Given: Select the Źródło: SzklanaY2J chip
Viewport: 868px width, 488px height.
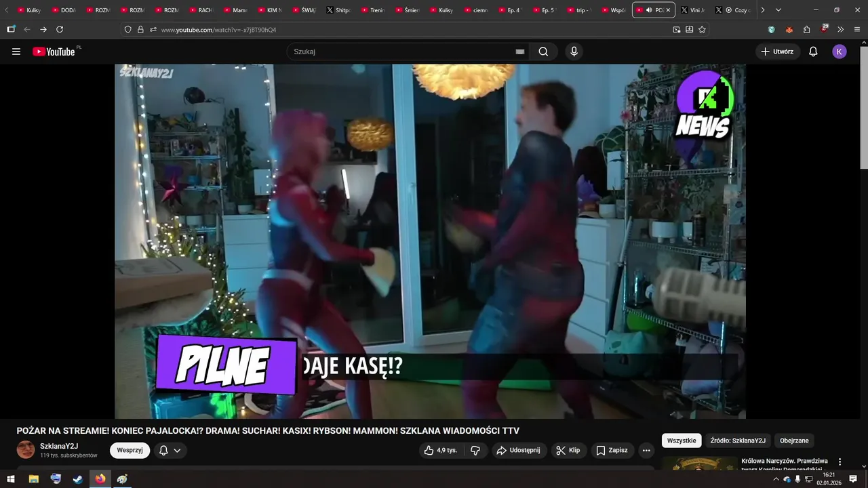Looking at the screenshot, I should [x=738, y=441].
